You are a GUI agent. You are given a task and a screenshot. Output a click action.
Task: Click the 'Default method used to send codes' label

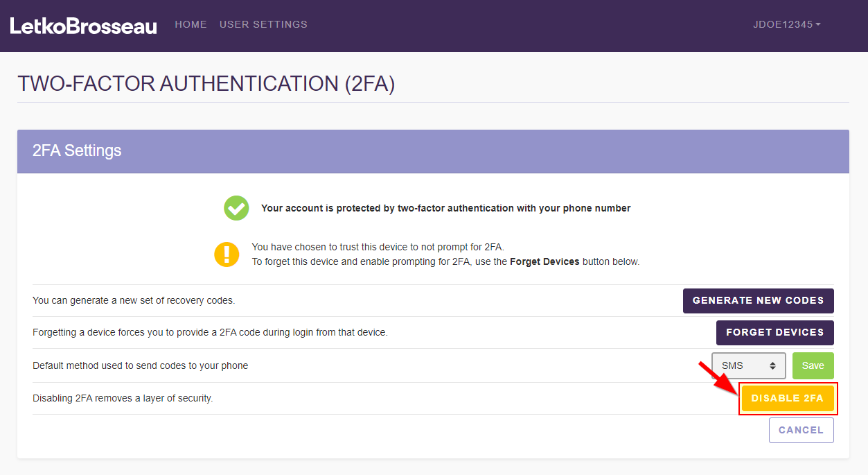tap(140, 365)
